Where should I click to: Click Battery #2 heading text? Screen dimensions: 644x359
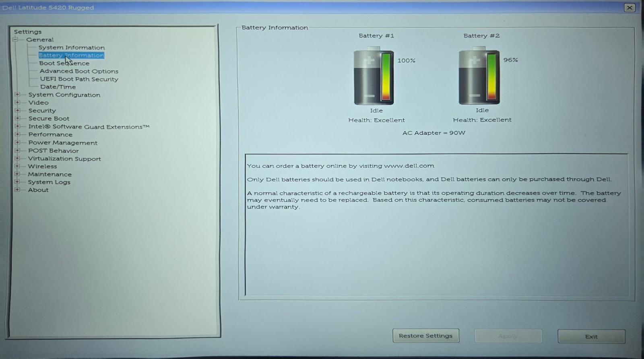(x=481, y=35)
